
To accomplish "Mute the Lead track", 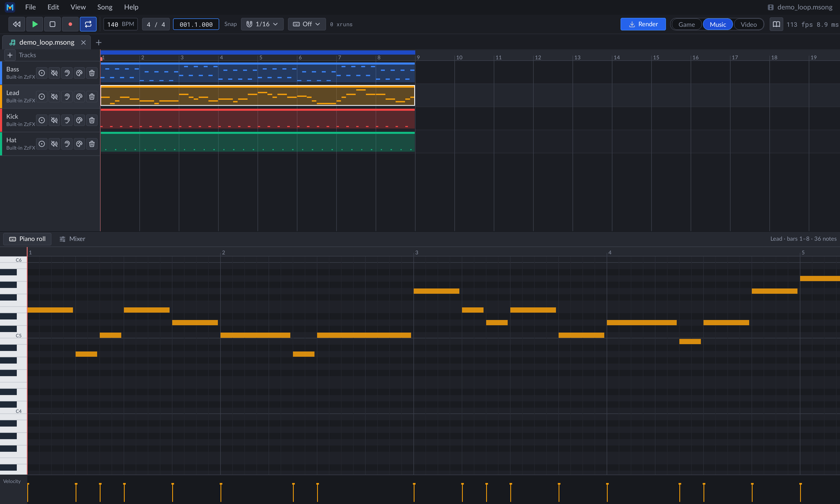I will (54, 97).
